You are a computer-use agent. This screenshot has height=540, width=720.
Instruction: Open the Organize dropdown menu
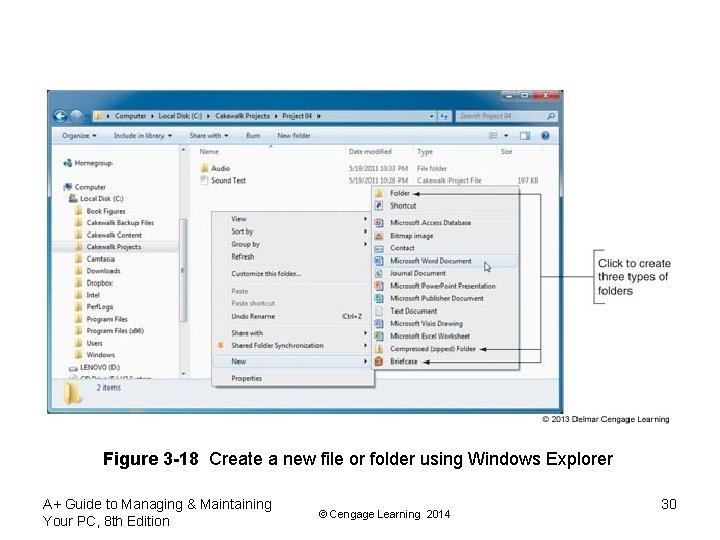coord(79,135)
